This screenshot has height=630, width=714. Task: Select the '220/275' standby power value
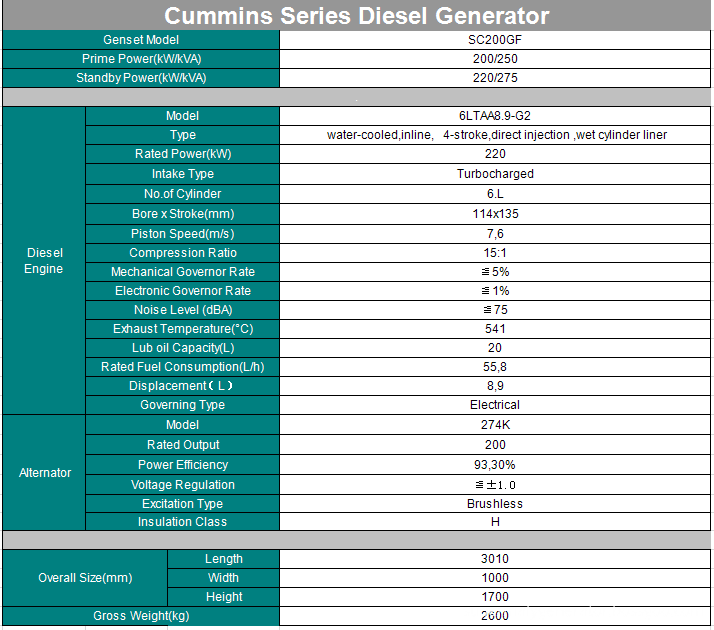(495, 78)
